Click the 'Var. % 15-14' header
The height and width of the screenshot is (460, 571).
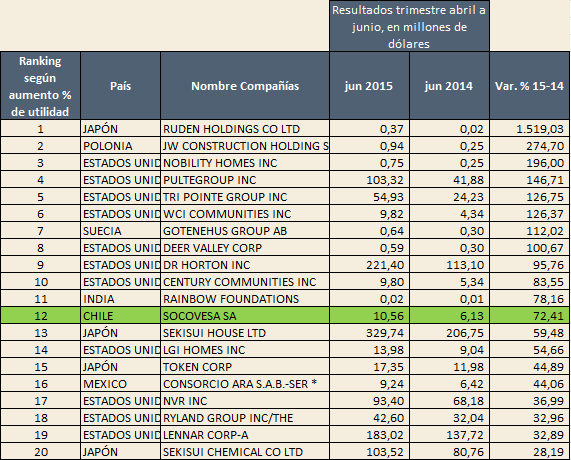[529, 86]
